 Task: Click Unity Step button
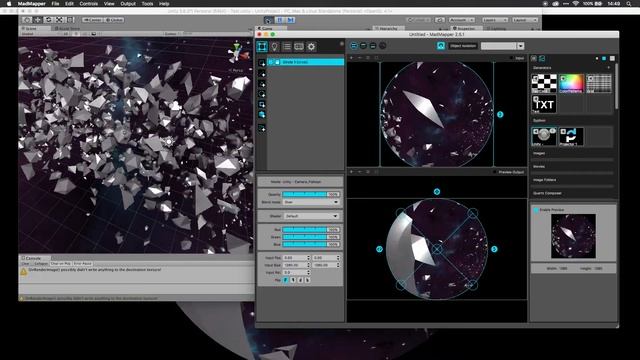pyautogui.click(x=290, y=20)
